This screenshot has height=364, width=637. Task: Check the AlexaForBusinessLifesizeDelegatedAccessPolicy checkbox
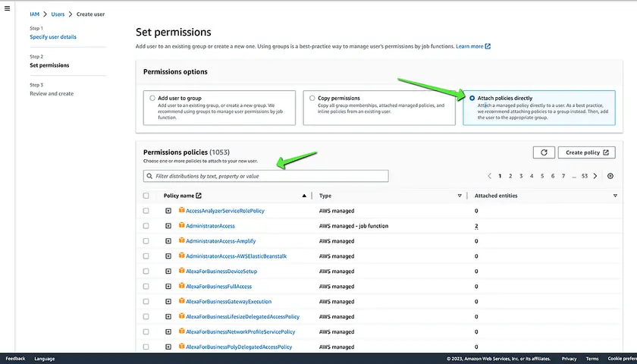pyautogui.click(x=146, y=316)
